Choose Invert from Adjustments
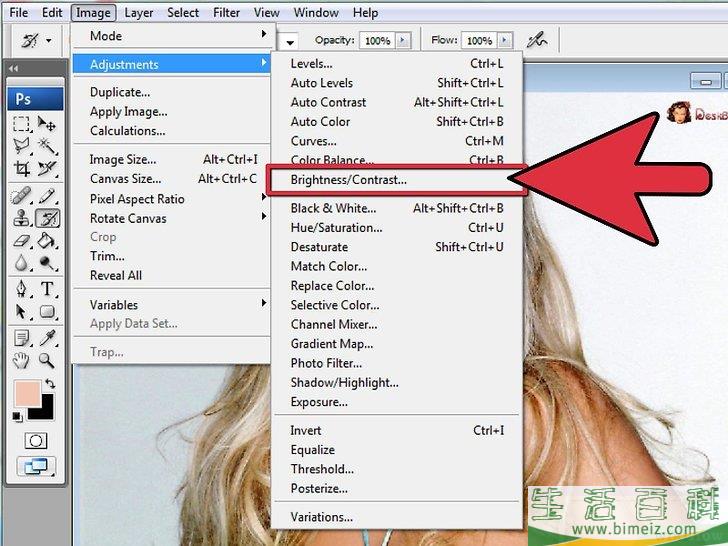Viewport: 728px width, 546px height. (x=396, y=430)
